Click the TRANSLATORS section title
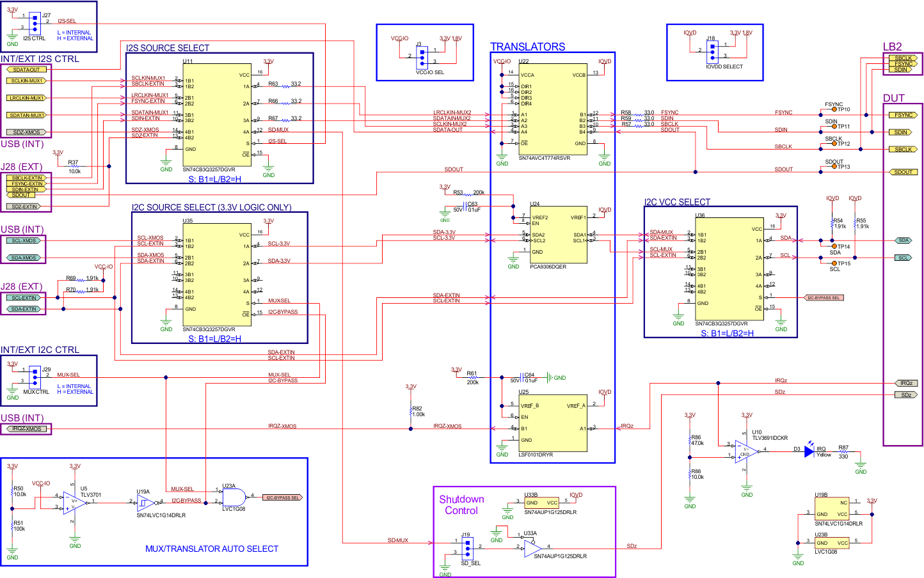This screenshot has height=578, width=924. 528,47
